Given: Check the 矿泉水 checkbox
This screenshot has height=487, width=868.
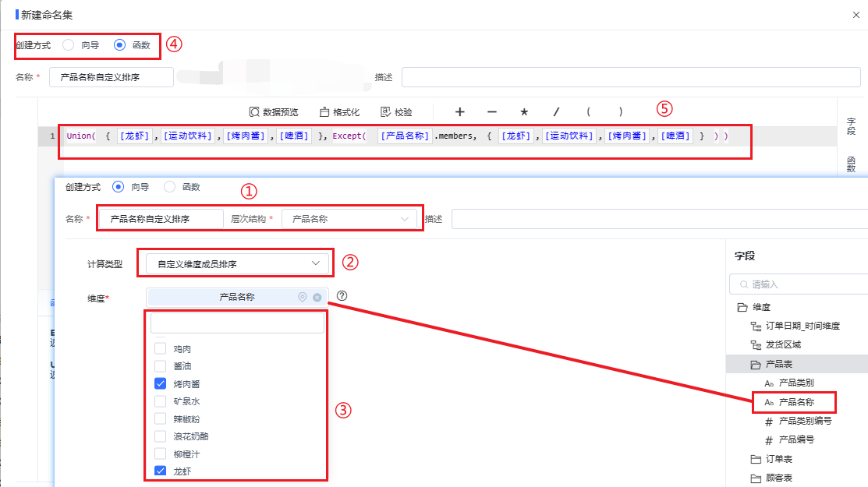Looking at the screenshot, I should pos(160,401).
